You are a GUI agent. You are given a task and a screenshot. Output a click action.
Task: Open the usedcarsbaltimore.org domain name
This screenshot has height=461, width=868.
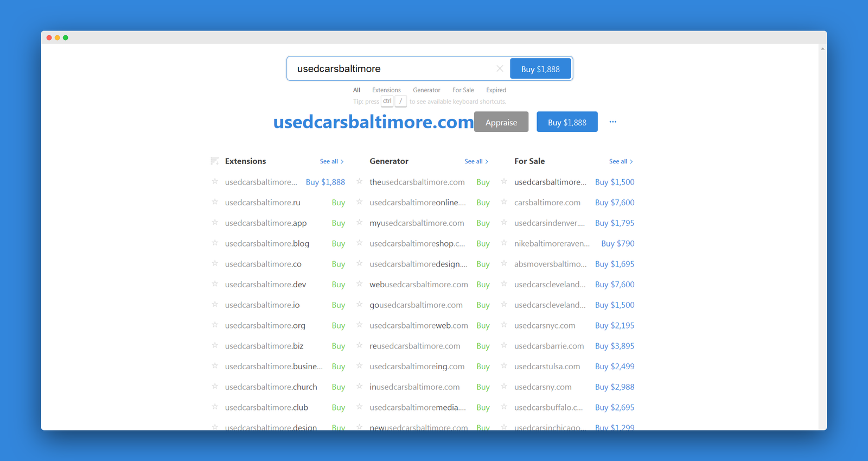(x=265, y=325)
